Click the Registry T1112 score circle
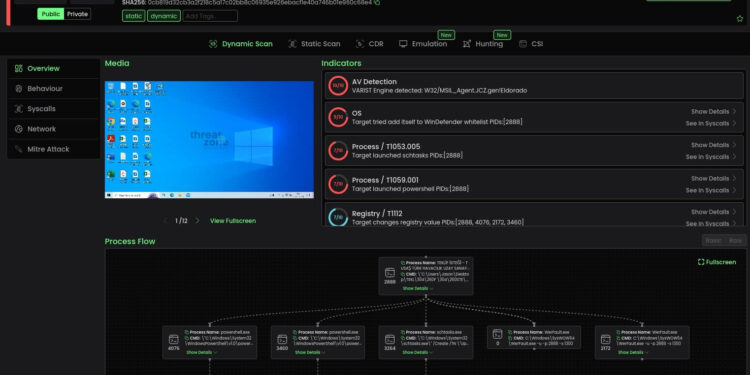The image size is (750, 375). click(338, 217)
